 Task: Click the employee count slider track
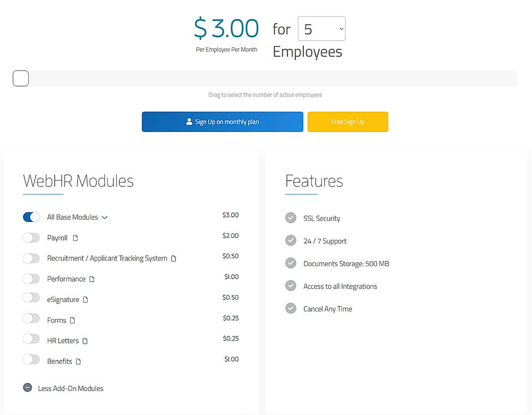coord(266,79)
